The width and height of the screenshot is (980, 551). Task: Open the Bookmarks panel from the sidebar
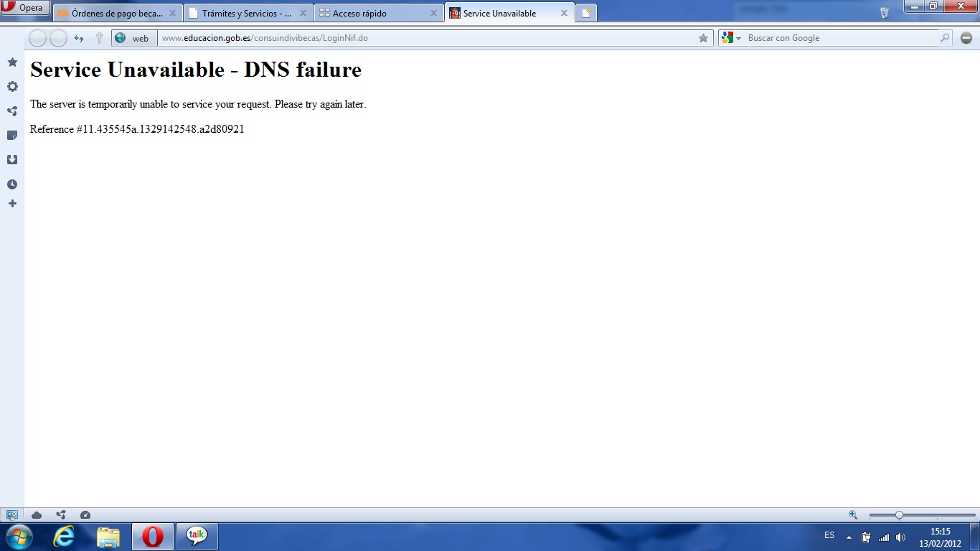[x=12, y=62]
